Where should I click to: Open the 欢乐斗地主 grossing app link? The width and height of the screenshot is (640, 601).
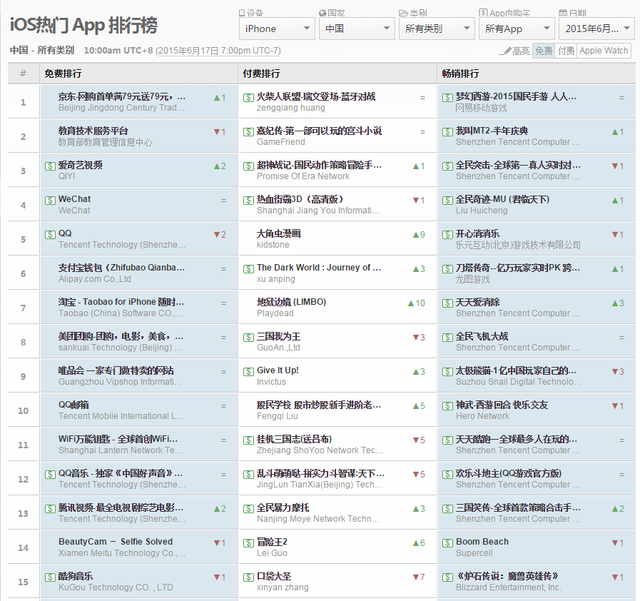pos(509,473)
